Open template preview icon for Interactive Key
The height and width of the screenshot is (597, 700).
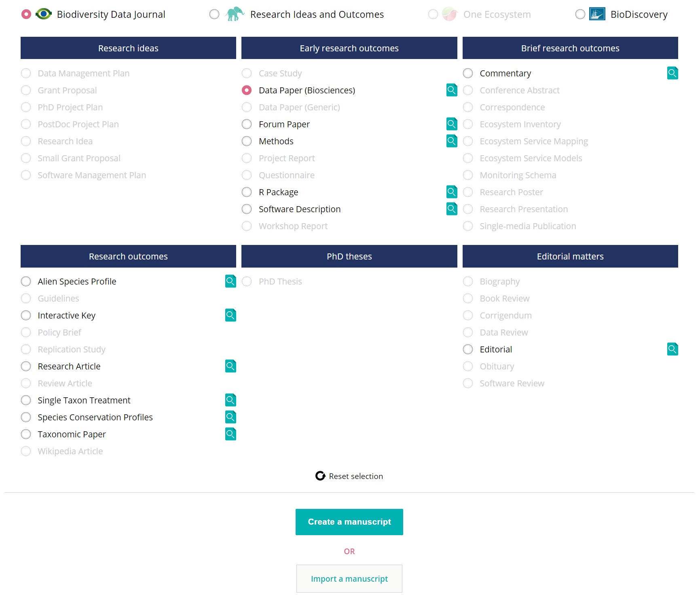[231, 315]
